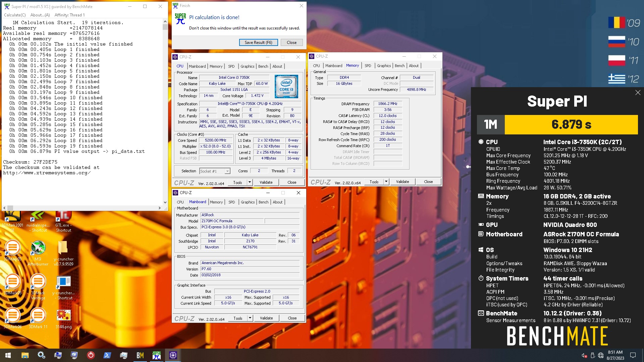This screenshot has width=644, height=362.
Task: Launch 3DMark06 from the desktop
Action: coord(12,318)
